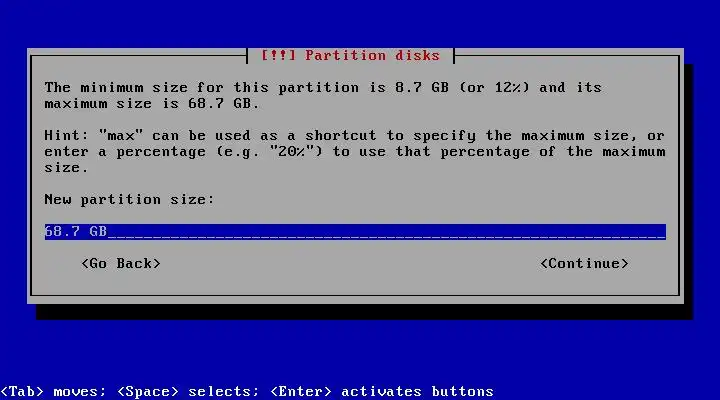Choose the Go Back button
This screenshot has height=400, width=720.
pyautogui.click(x=121, y=264)
